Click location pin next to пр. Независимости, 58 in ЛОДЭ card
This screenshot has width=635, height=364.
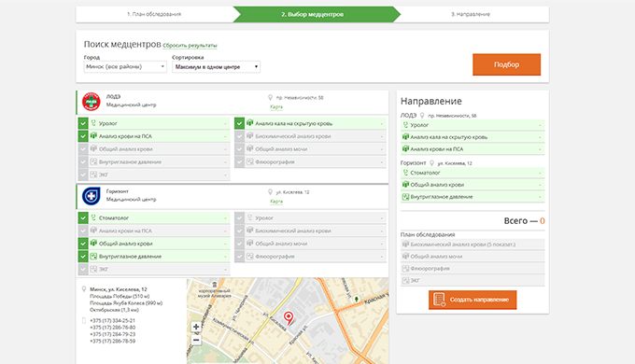270,98
